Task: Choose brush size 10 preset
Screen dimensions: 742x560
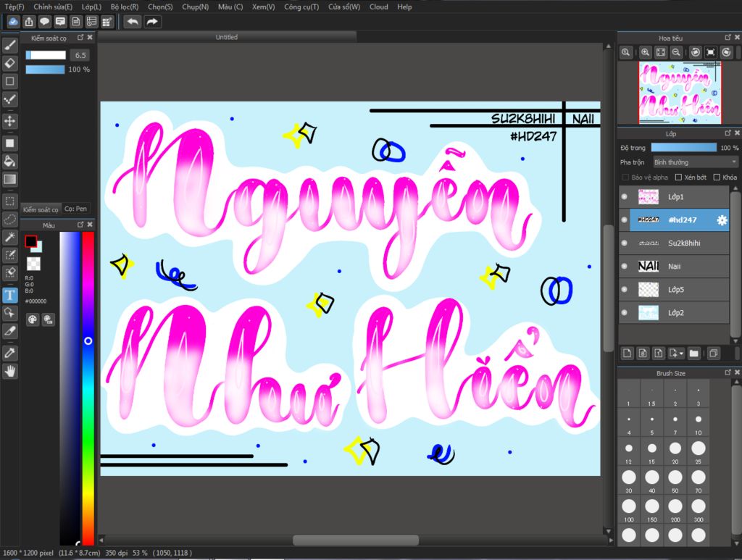Action: click(699, 423)
